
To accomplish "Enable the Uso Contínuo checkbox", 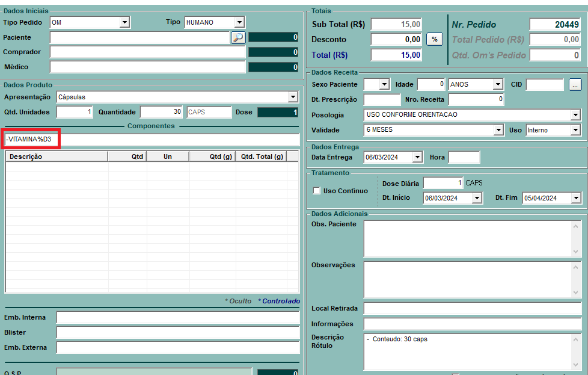I will [317, 191].
